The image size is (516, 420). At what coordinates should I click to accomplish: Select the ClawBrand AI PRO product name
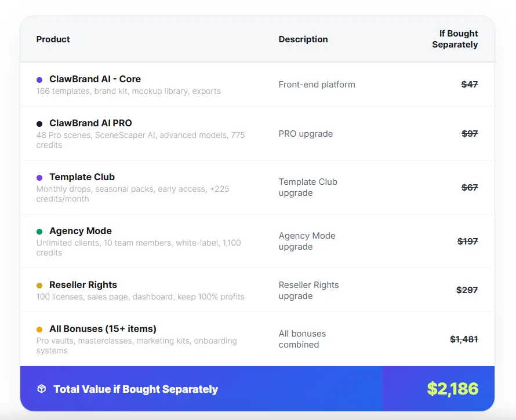[x=90, y=123]
